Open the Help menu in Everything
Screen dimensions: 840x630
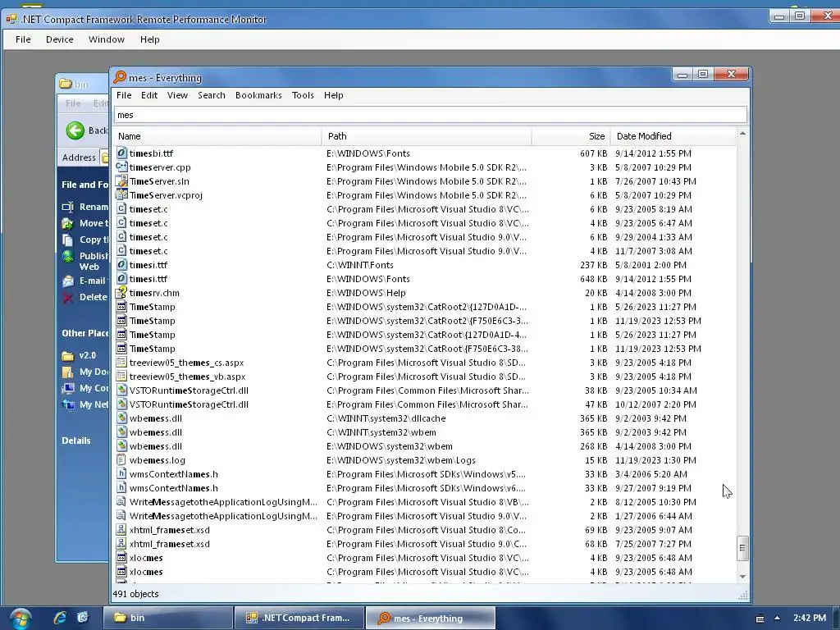[333, 95]
